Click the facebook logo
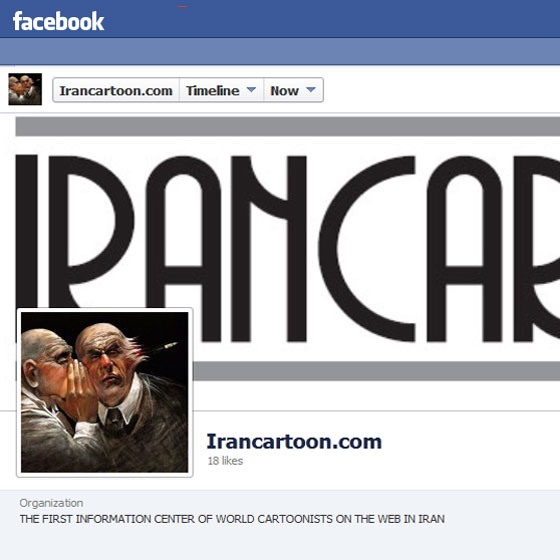 tap(58, 21)
